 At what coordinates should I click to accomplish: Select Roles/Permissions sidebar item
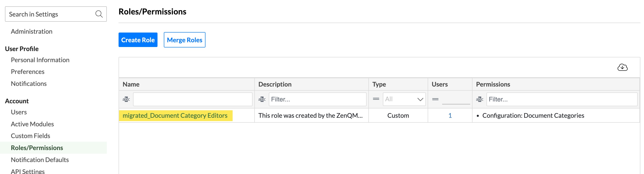point(53,148)
